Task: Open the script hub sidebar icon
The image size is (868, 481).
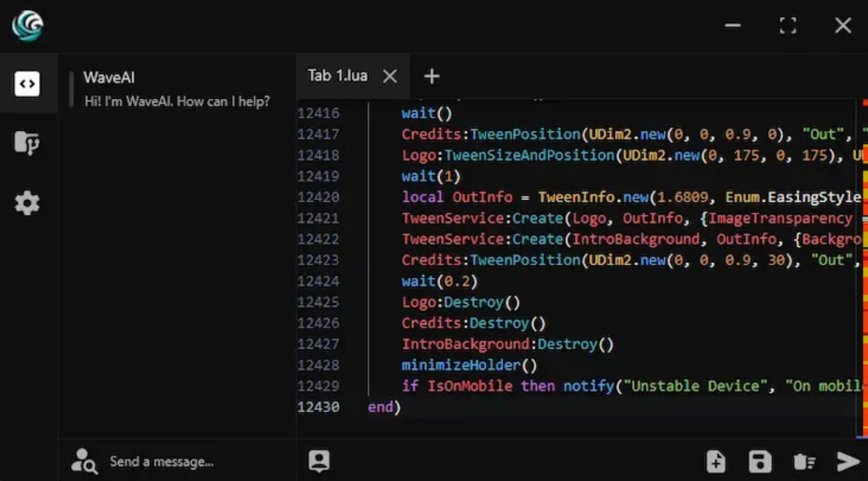Action: [x=27, y=143]
